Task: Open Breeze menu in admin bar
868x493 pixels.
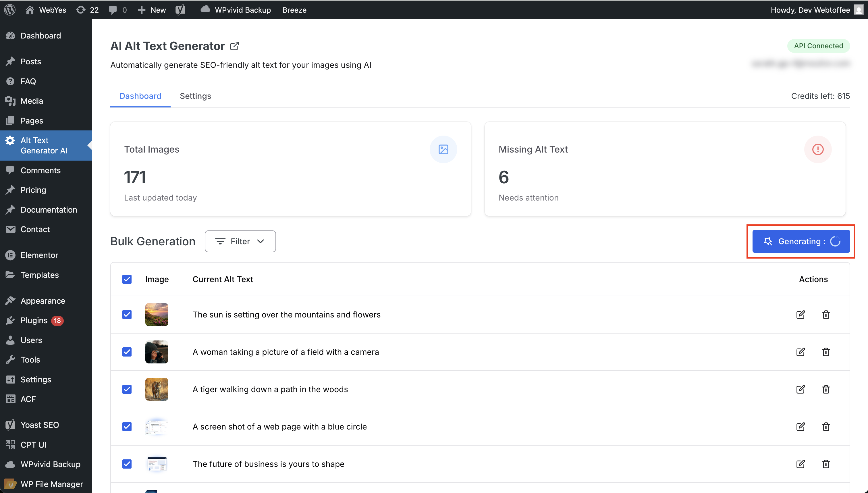Action: click(294, 10)
